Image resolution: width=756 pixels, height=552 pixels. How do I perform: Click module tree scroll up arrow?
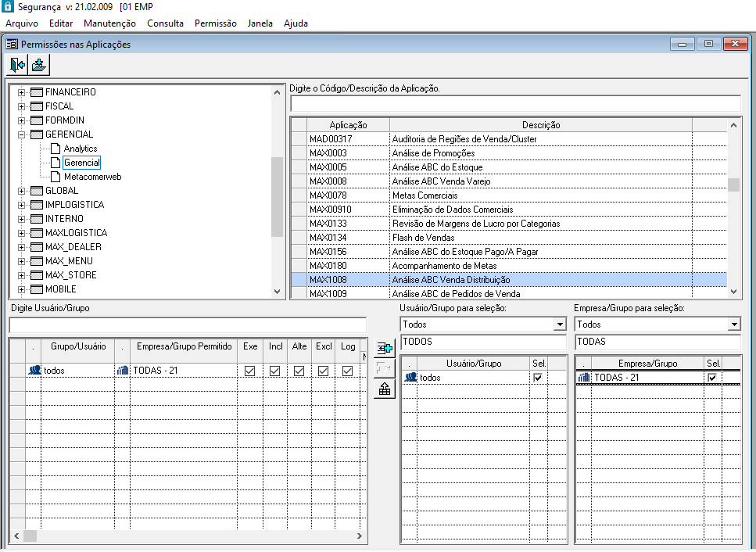[277, 92]
